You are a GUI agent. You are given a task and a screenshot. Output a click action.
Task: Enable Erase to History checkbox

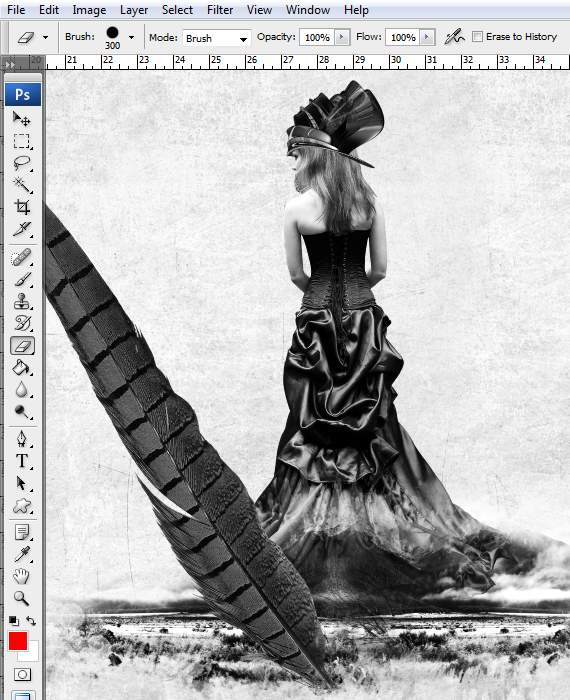[477, 37]
